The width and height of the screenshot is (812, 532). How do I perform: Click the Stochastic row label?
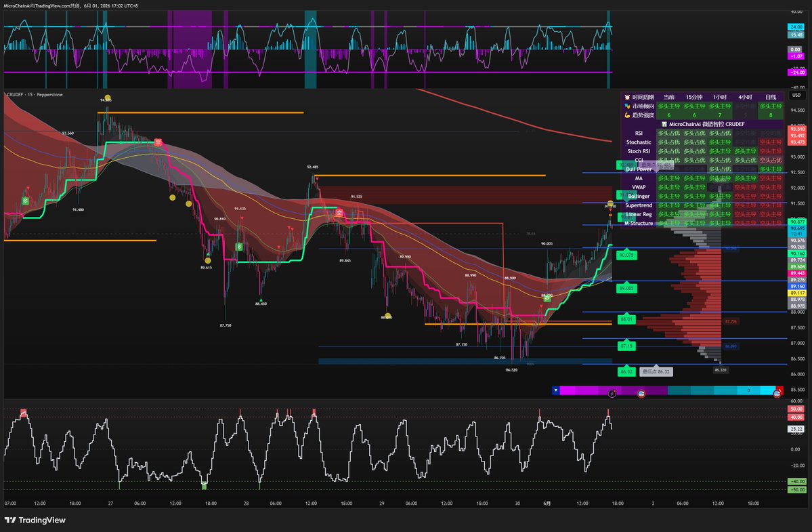[x=639, y=142]
